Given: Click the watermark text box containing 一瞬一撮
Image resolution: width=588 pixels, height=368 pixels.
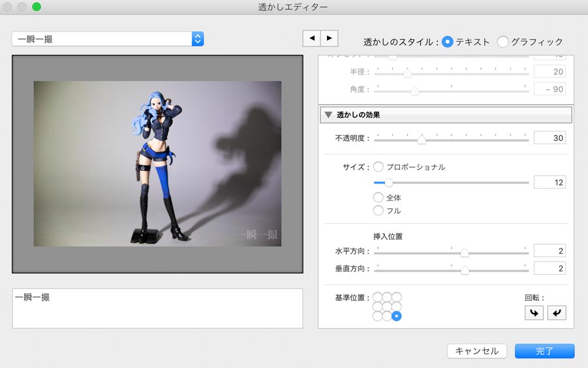Looking at the screenshot, I should pos(157,309).
